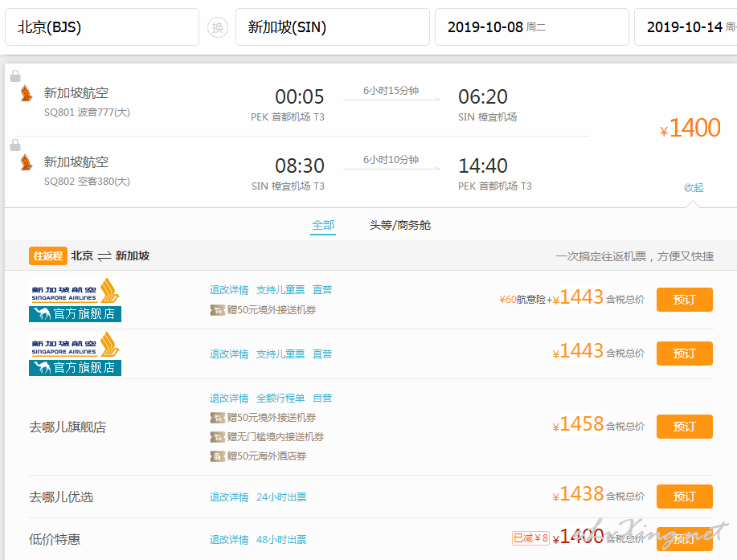Click 48小时出票 link
Viewport: 737px width, 560px height.
click(281, 540)
